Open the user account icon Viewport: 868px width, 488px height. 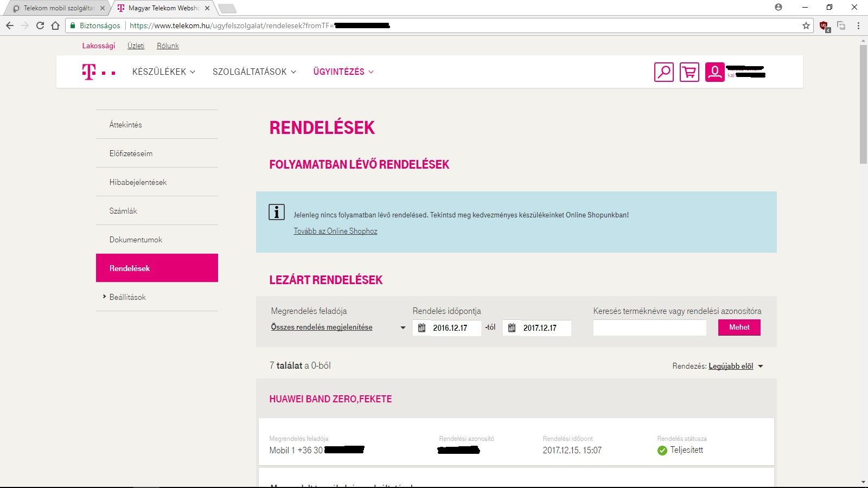click(715, 72)
